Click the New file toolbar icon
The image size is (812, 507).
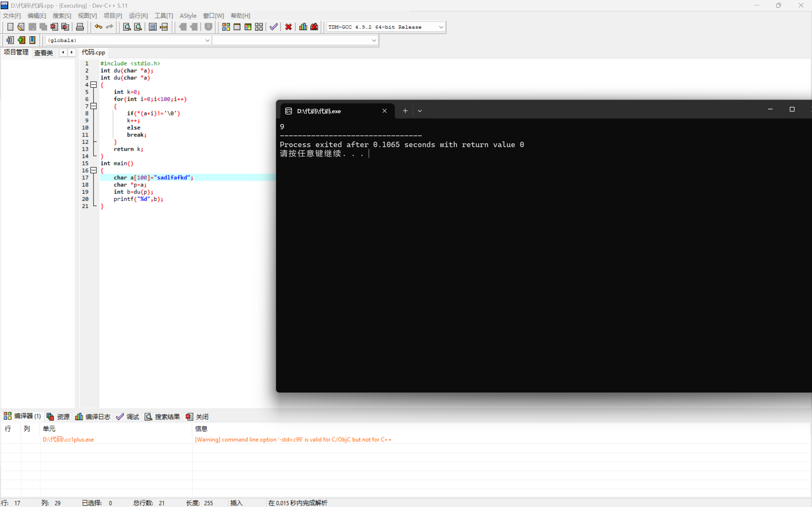(x=10, y=27)
